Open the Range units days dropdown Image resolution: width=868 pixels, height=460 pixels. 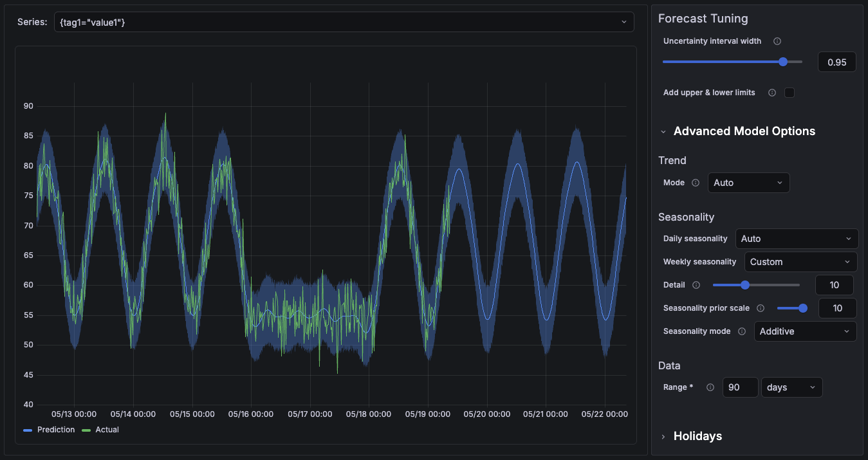(791, 387)
